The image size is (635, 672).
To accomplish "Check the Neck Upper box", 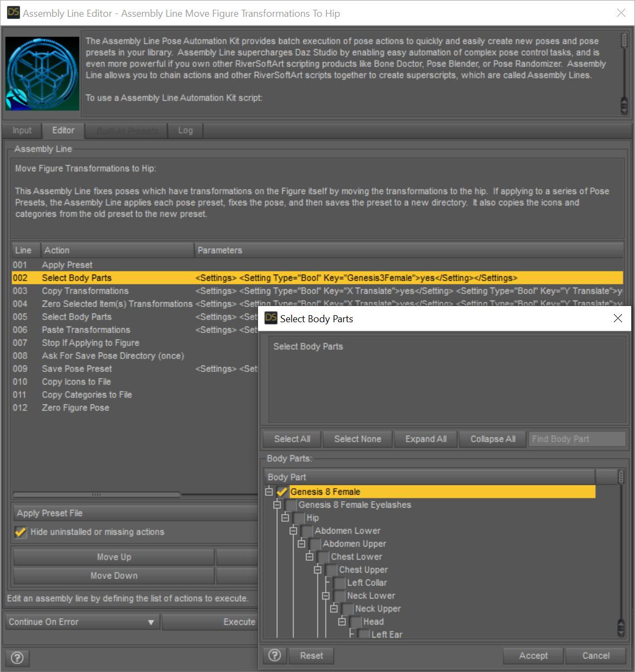I will (348, 609).
